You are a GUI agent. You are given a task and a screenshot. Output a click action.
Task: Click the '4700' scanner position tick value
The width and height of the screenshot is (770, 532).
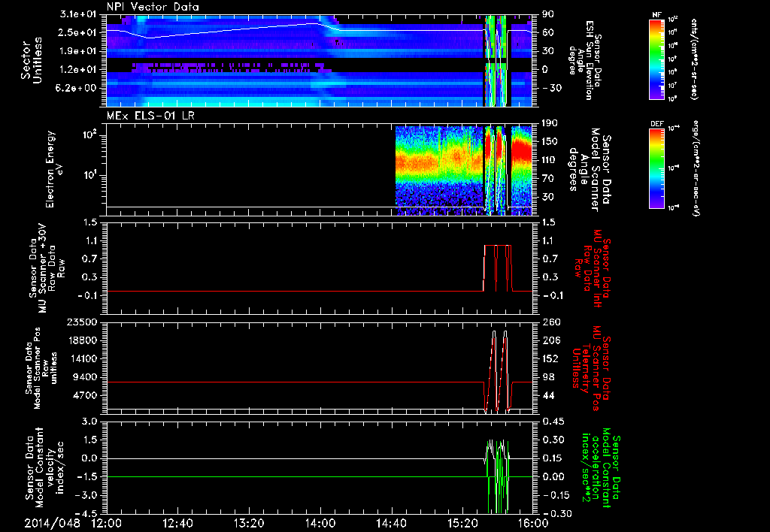[x=86, y=395]
